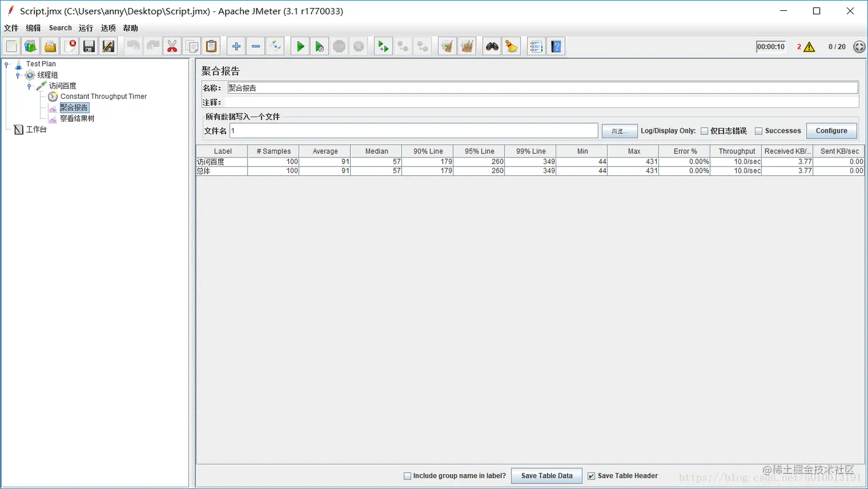Select 察看结果树 in the tree
The height and width of the screenshot is (489, 868).
[x=77, y=118]
